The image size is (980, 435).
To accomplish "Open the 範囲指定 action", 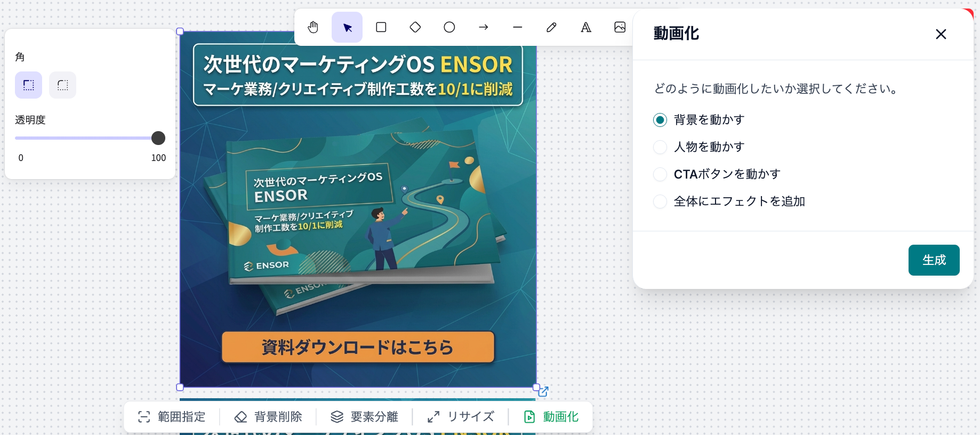I will (172, 417).
